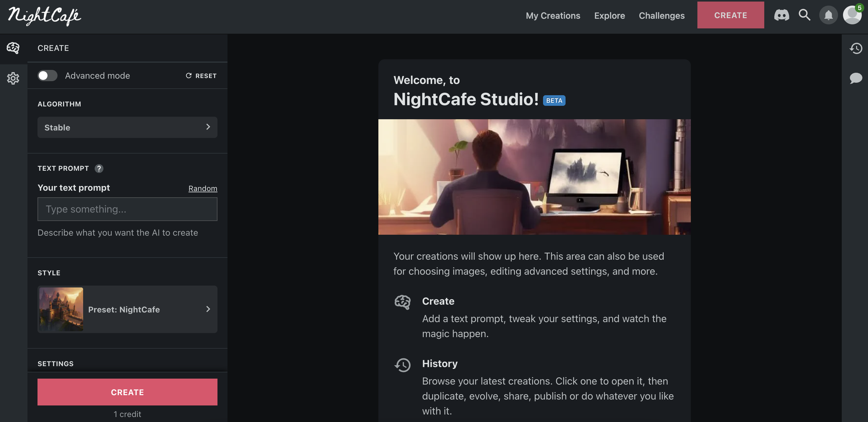This screenshot has height=422, width=868.
Task: Click the SETTINGS section label
Action: (55, 364)
